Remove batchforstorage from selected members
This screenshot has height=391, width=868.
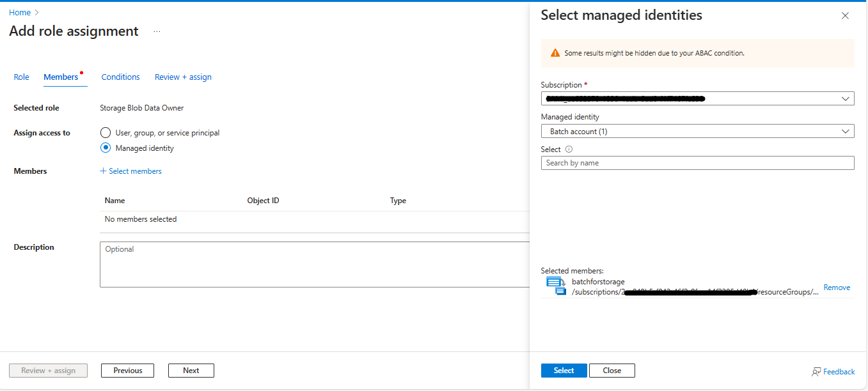tap(837, 287)
